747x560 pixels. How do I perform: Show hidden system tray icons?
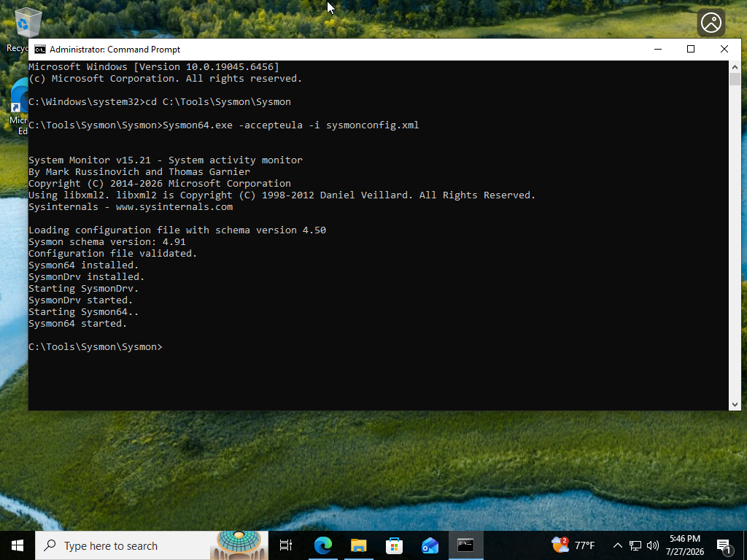617,545
